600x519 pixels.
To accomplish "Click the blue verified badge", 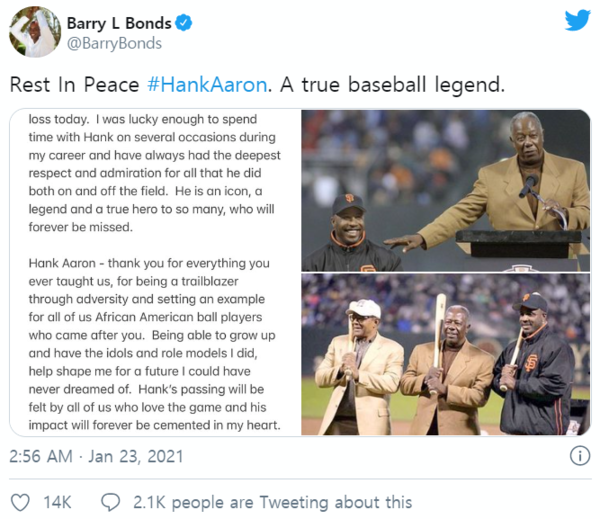I will (x=184, y=23).
